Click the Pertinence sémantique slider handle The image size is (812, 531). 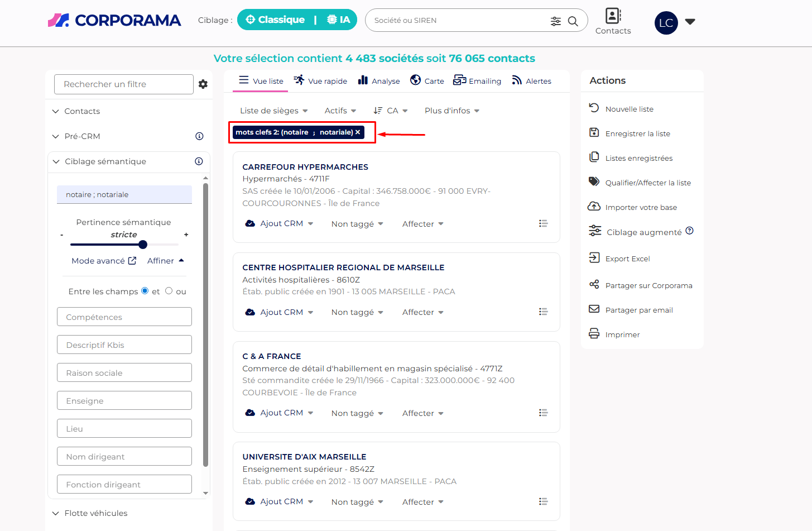143,245
